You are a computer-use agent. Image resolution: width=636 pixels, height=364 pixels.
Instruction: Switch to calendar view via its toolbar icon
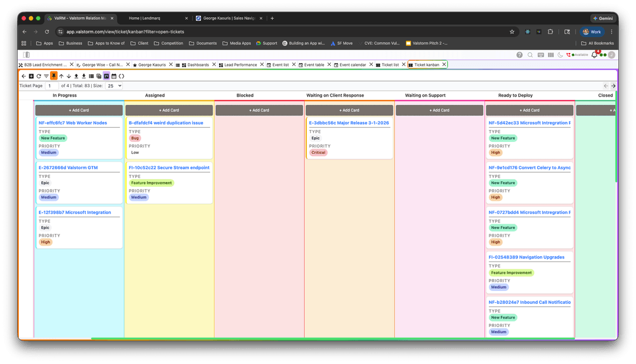coord(114,76)
